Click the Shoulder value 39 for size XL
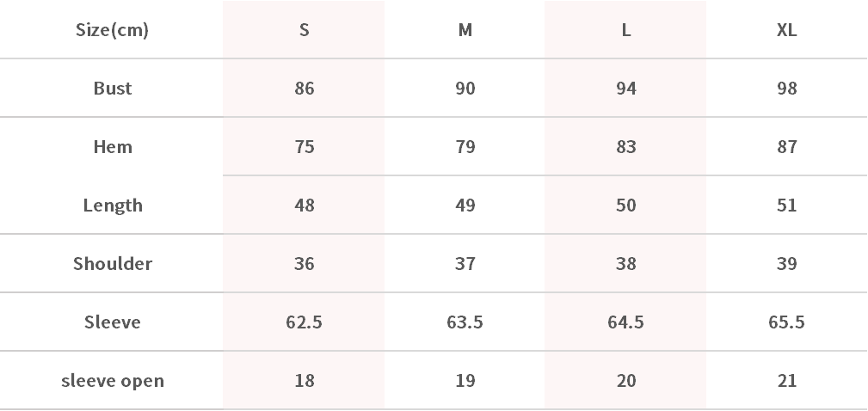The width and height of the screenshot is (868, 411). (786, 264)
